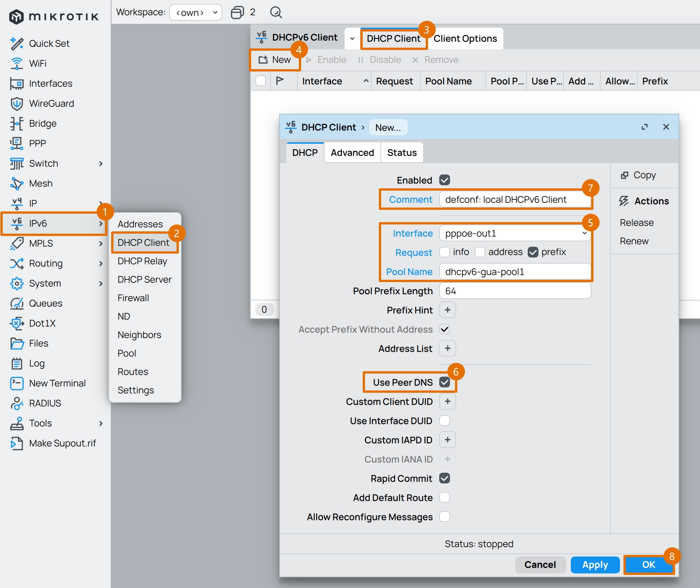Open Files folder icon
The height and width of the screenshot is (588, 700).
pos(17,343)
